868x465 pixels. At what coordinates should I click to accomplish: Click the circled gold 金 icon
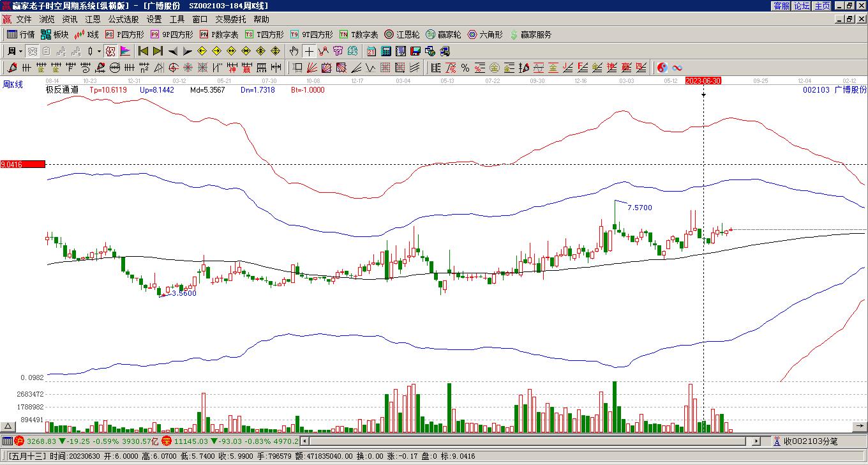(x=495, y=68)
